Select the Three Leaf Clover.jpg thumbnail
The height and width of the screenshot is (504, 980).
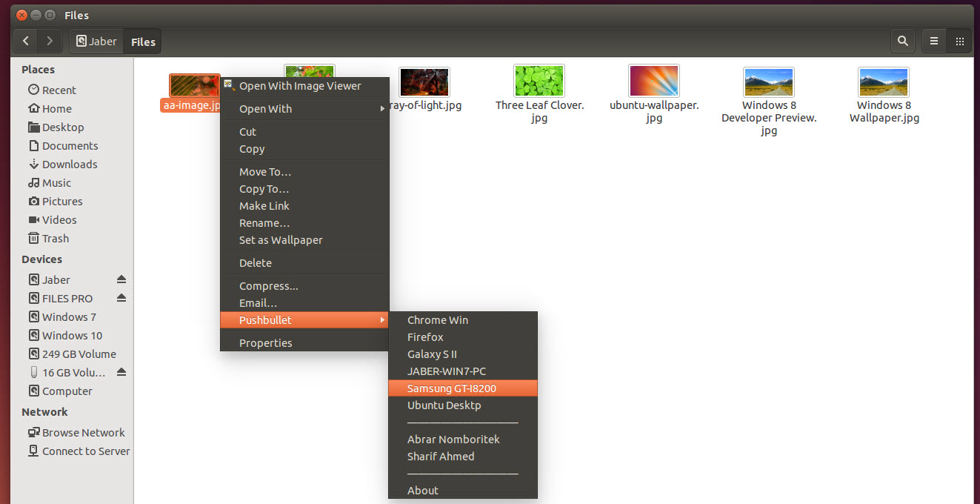point(539,81)
